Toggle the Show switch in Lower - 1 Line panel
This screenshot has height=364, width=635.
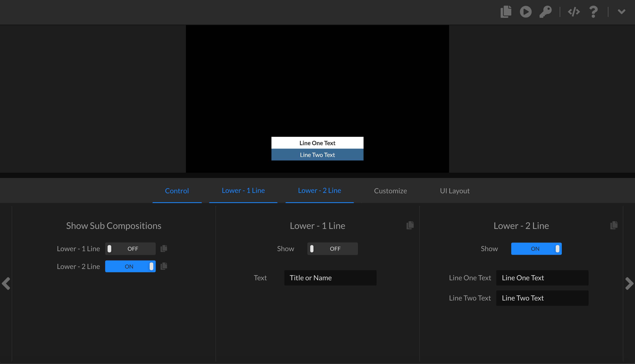(332, 249)
